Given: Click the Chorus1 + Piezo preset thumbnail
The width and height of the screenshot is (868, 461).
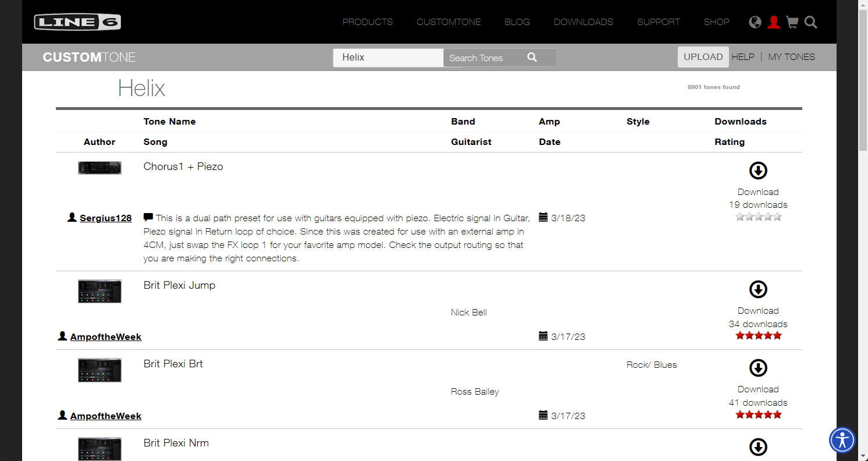Looking at the screenshot, I should pyautogui.click(x=99, y=168).
